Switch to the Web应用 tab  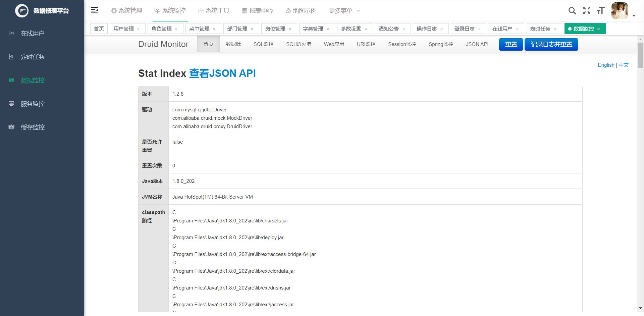(334, 44)
